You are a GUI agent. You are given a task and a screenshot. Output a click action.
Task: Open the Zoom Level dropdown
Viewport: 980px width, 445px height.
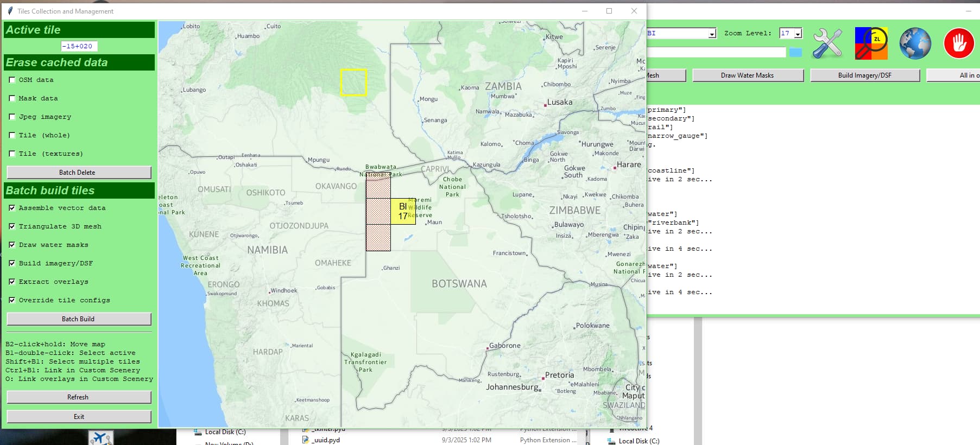coord(798,34)
